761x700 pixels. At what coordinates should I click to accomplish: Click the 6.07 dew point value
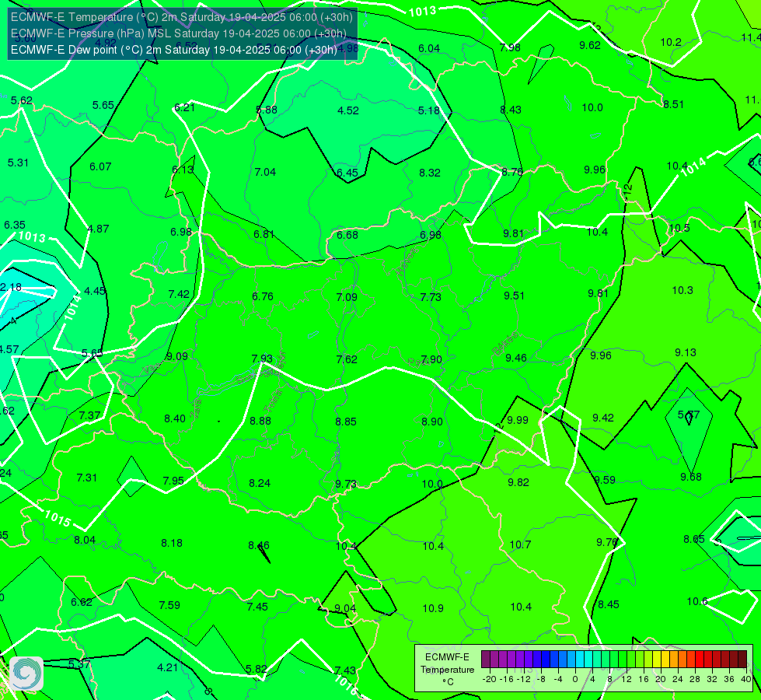(100, 166)
